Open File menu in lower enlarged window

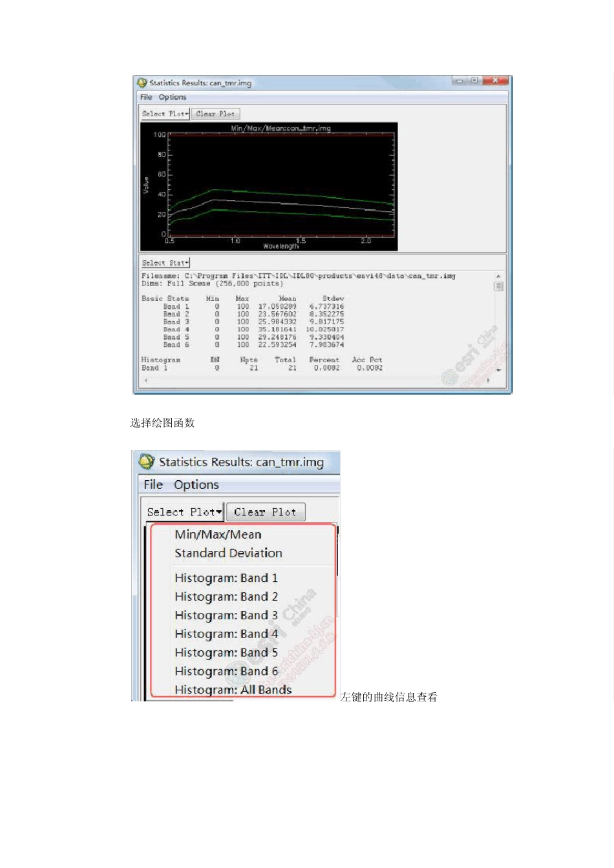click(153, 485)
